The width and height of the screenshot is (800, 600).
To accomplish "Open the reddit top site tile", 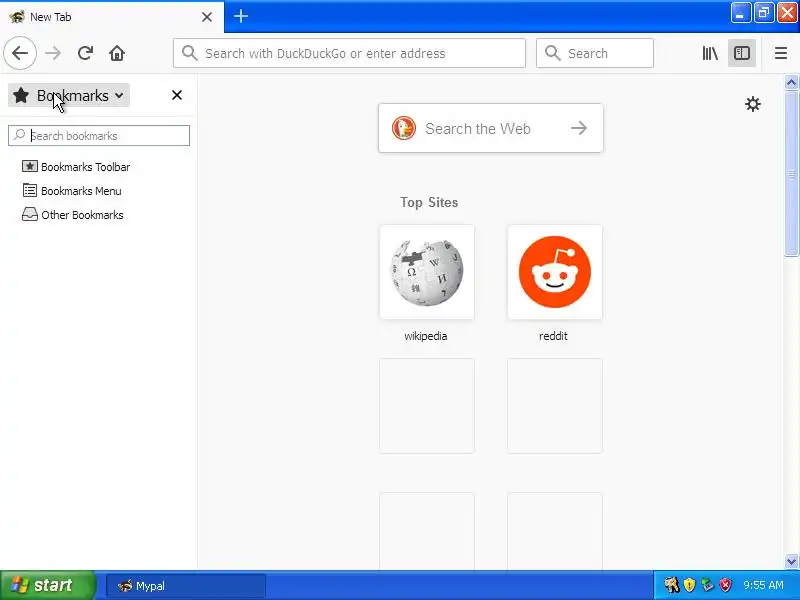I will coord(555,272).
